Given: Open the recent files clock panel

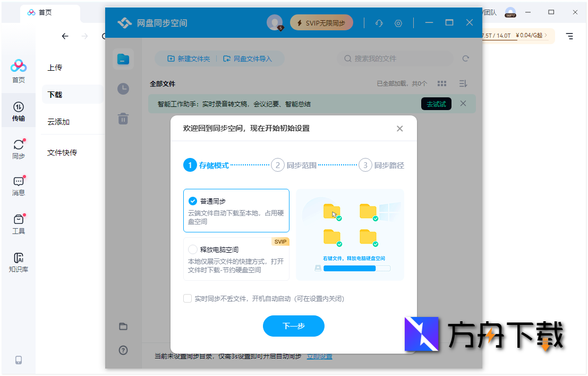Looking at the screenshot, I should click(123, 89).
